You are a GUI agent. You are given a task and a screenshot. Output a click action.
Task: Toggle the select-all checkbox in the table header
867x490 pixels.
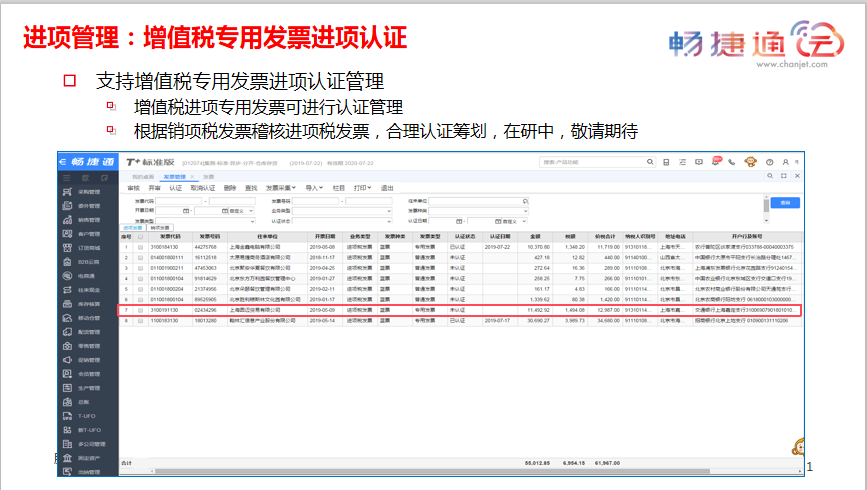point(140,237)
